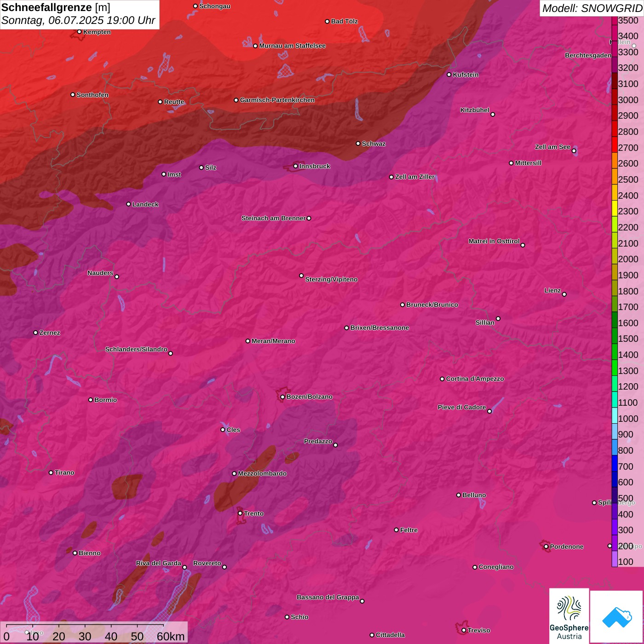The width and height of the screenshot is (644, 644).
Task: Select the Bormio label
Action: tap(106, 400)
